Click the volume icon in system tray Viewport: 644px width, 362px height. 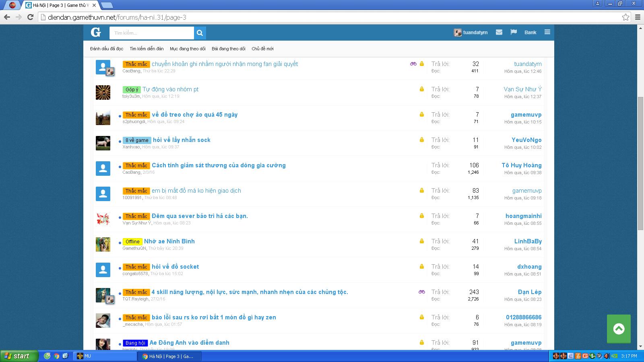coord(606,356)
